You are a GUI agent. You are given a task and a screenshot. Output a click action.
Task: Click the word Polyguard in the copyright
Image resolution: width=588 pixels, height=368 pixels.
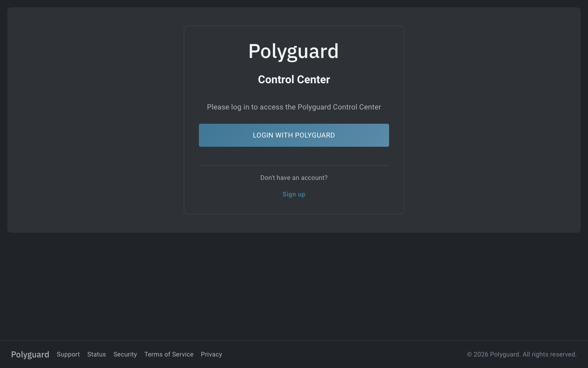click(x=505, y=354)
